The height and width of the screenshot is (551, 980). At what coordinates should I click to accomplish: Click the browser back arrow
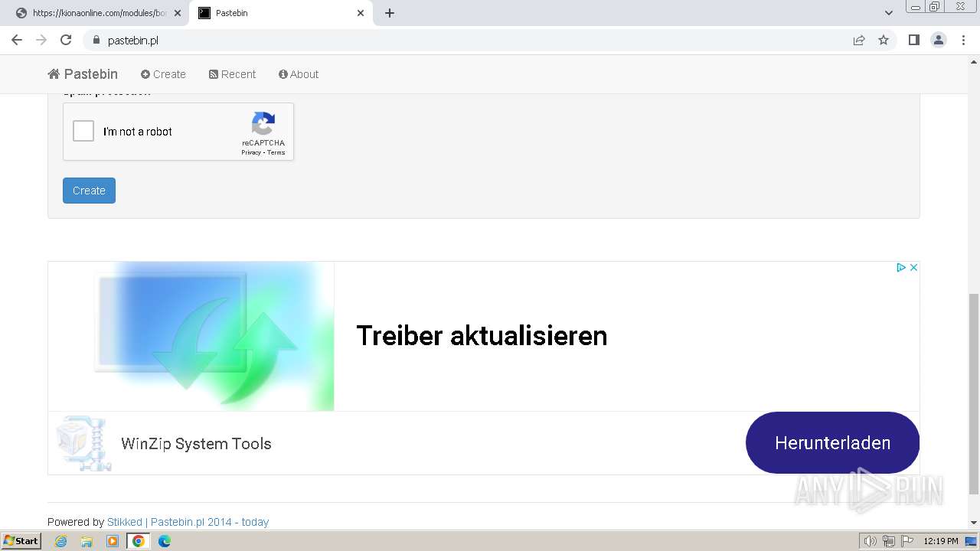pyautogui.click(x=17, y=40)
